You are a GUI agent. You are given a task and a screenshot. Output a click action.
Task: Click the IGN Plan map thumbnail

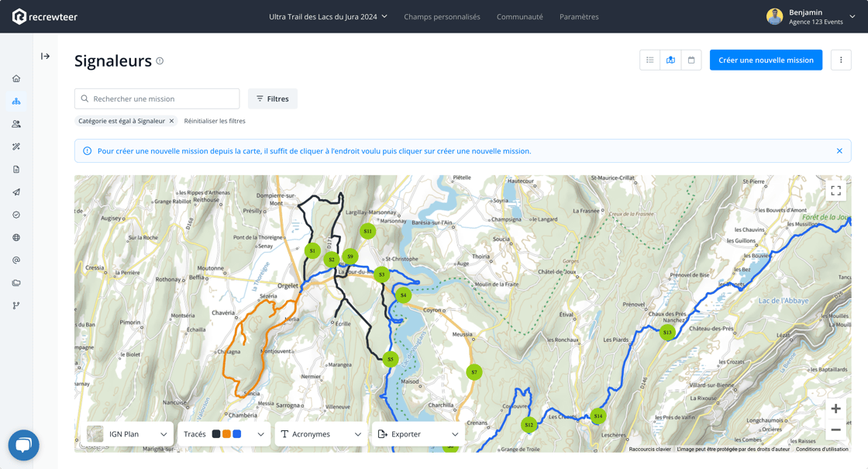pyautogui.click(x=95, y=434)
